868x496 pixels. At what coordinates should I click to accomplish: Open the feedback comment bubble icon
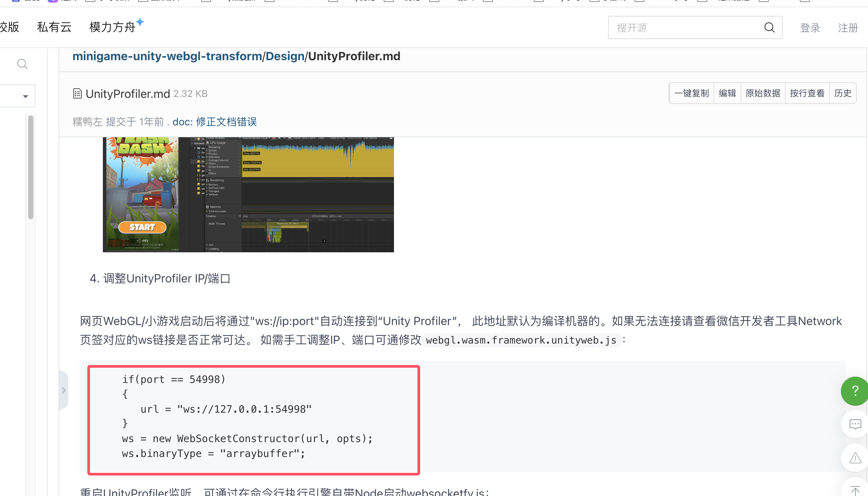[855, 424]
